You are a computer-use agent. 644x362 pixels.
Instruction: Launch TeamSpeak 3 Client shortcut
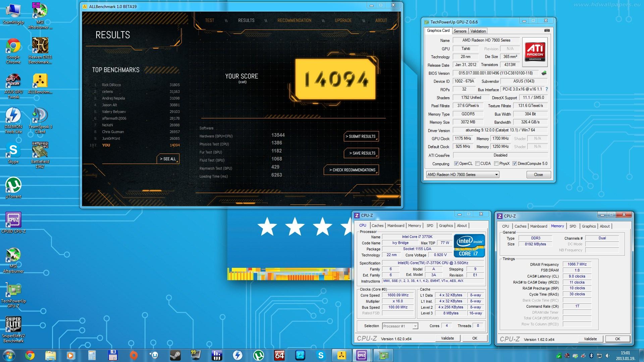[x=40, y=121]
